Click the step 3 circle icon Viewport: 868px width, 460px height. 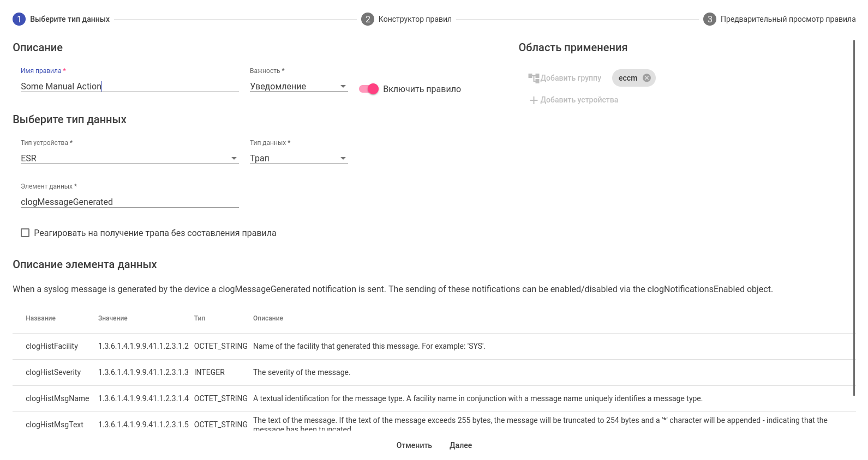(710, 19)
